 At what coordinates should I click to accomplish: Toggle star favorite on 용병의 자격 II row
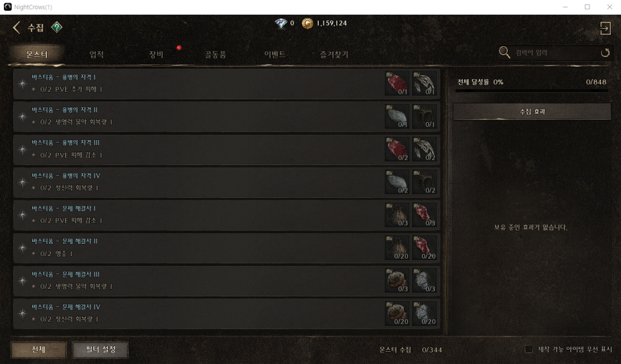point(22,117)
